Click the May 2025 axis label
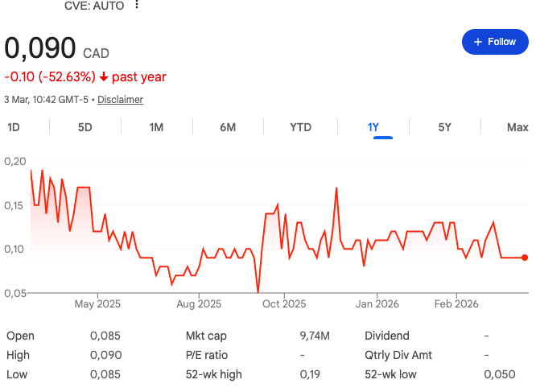The image size is (536, 392). pos(97,304)
